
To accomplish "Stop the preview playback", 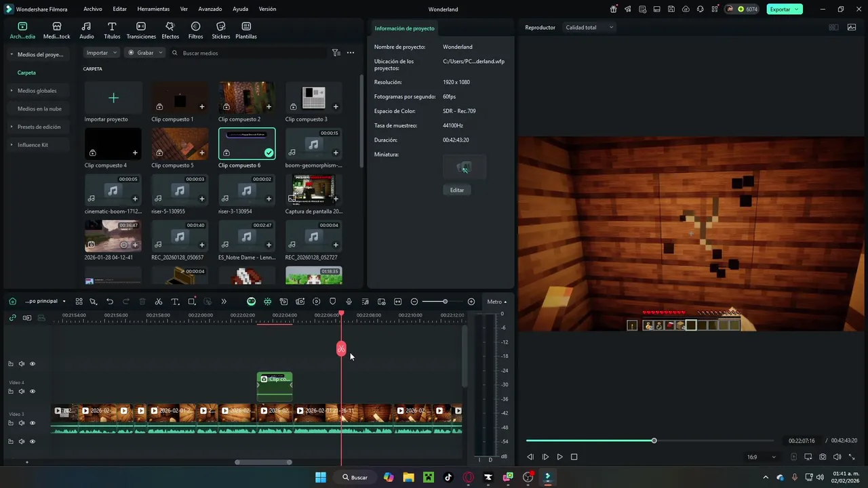I will (x=574, y=457).
